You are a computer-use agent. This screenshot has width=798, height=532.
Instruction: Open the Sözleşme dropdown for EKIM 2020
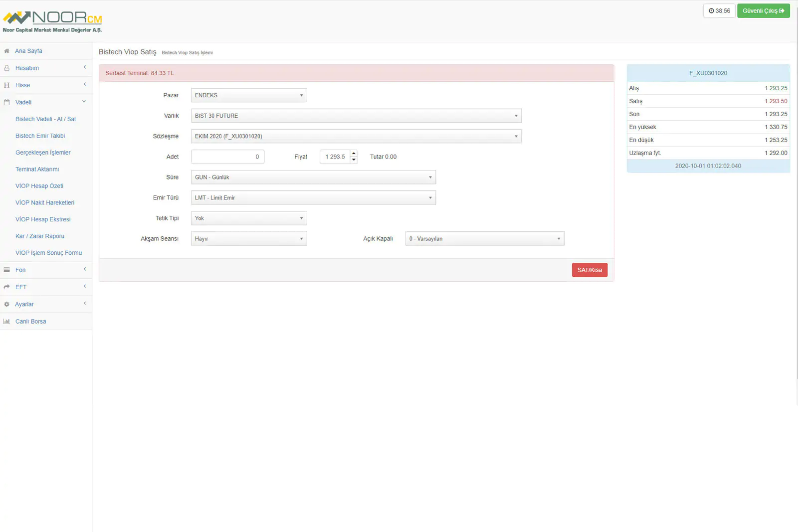pyautogui.click(x=356, y=136)
